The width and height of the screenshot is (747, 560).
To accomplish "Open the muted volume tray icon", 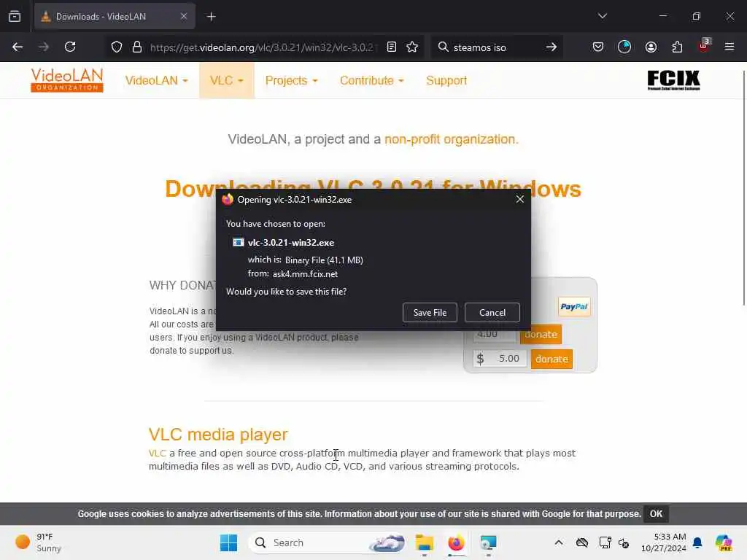I will tap(624, 542).
